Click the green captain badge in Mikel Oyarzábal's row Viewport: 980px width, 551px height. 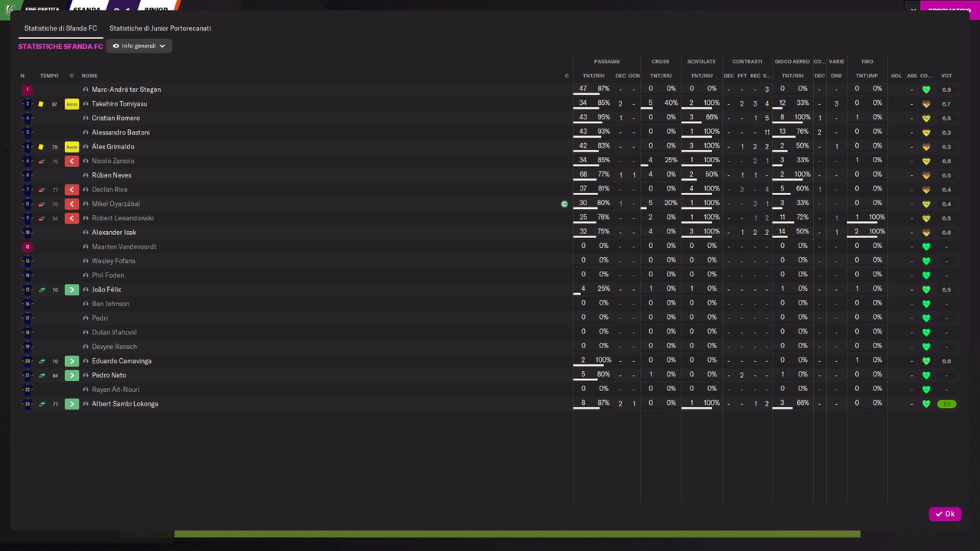coord(565,204)
